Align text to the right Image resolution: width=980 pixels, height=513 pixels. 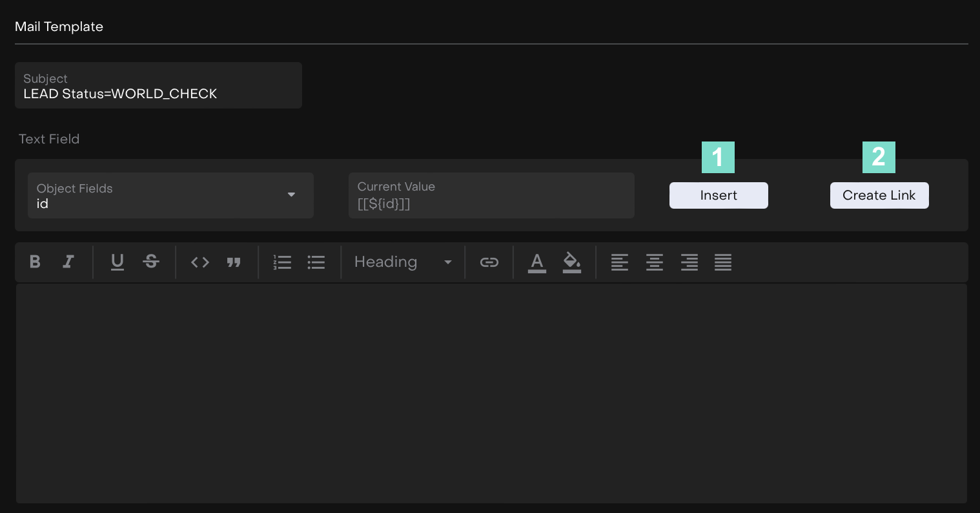tap(689, 262)
